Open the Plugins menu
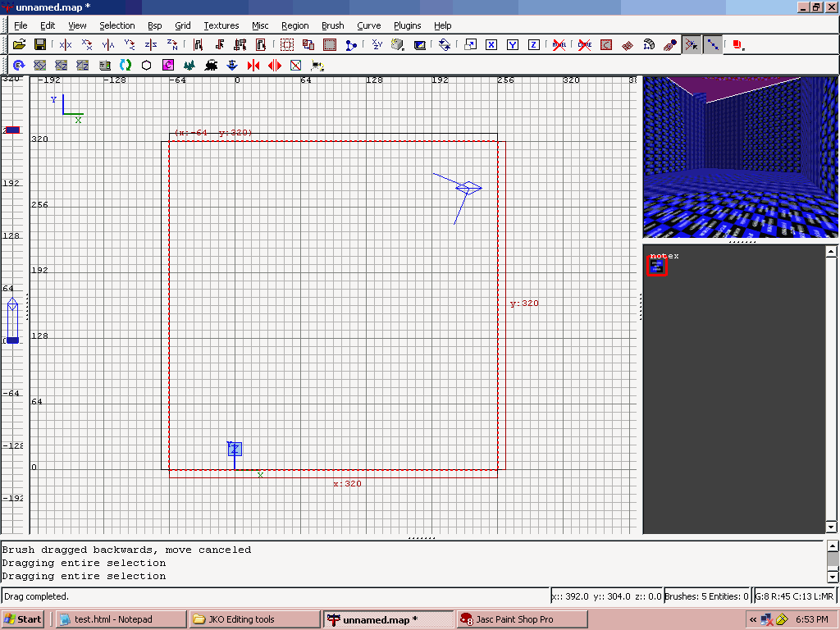Viewport: 840px width, 630px height. click(x=407, y=25)
